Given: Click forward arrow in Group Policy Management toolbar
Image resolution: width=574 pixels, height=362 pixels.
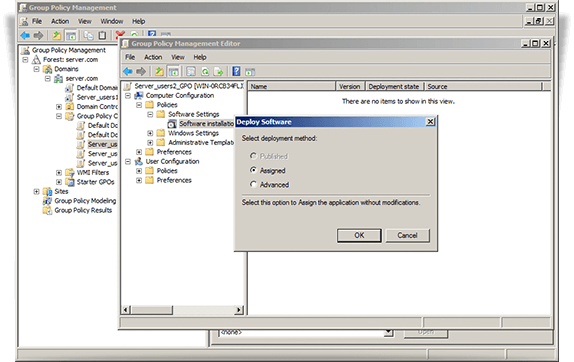Looking at the screenshot, I should point(38,36).
